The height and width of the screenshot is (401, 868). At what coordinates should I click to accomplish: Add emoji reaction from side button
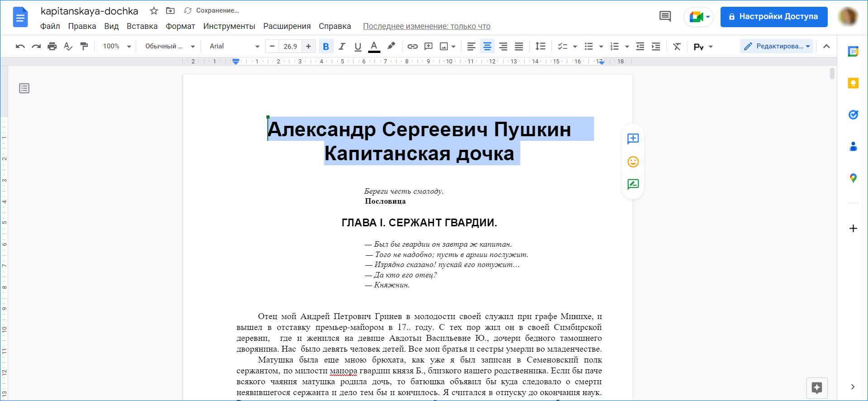tap(633, 162)
